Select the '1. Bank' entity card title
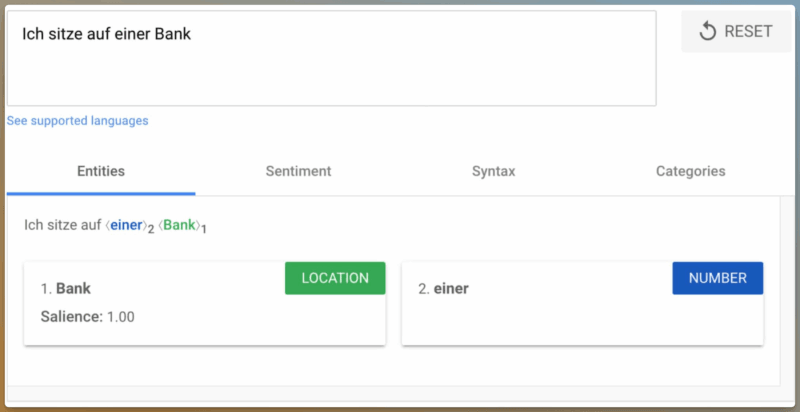Image resolution: width=800 pixels, height=412 pixels. coord(66,289)
